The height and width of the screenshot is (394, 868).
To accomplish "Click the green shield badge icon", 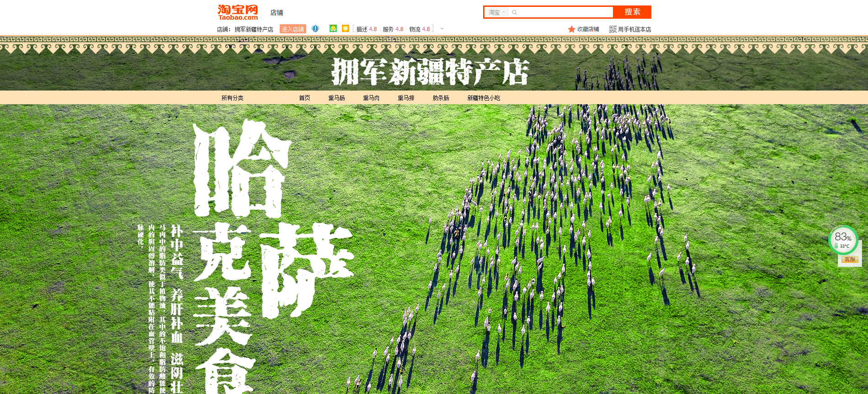I will 333,28.
